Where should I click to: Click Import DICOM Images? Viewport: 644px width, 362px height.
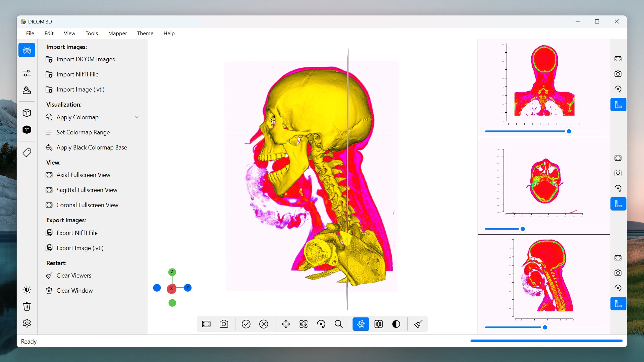86,59
